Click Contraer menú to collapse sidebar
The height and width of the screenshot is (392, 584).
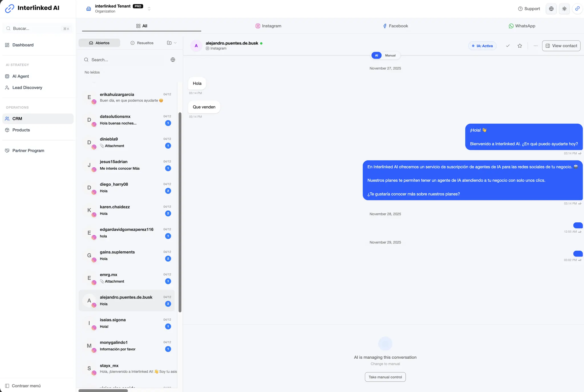tap(23, 386)
